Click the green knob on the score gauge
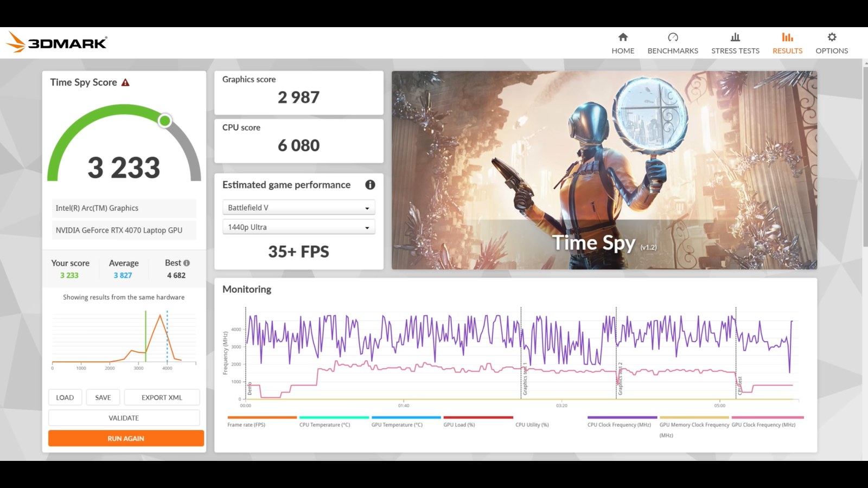The height and width of the screenshot is (488, 868). click(x=165, y=120)
